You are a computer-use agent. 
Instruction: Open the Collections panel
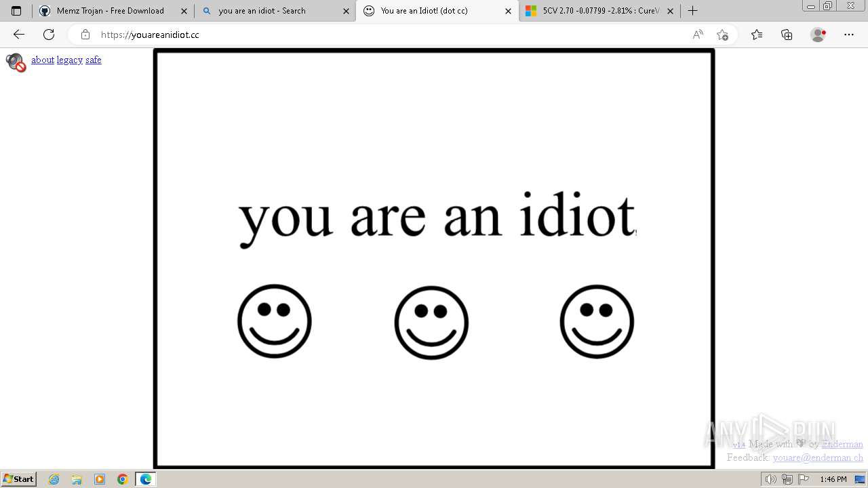pyautogui.click(x=787, y=35)
